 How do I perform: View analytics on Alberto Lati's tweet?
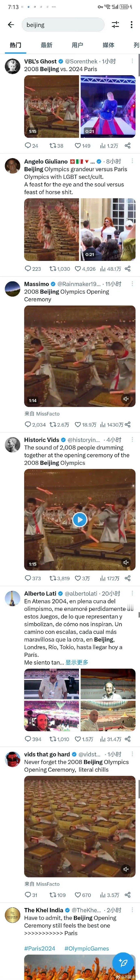point(110,739)
